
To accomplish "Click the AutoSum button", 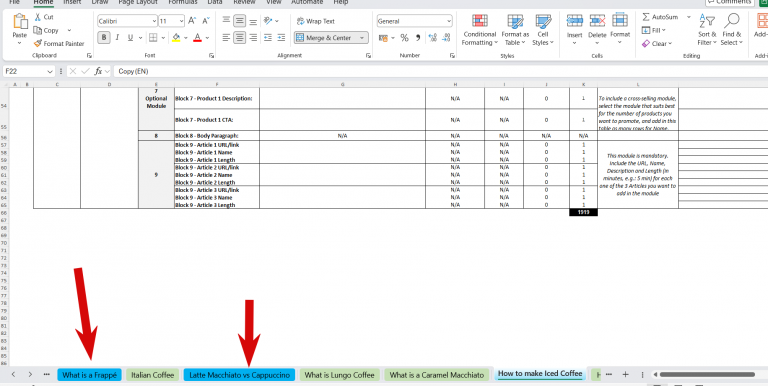I will 660,17.
